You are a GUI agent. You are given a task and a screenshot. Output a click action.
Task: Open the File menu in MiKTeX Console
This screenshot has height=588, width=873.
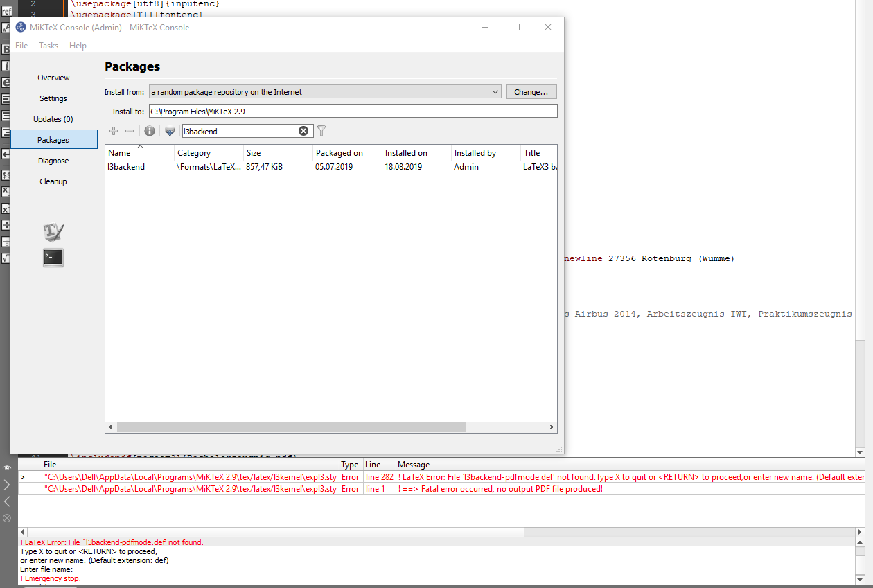[21, 45]
